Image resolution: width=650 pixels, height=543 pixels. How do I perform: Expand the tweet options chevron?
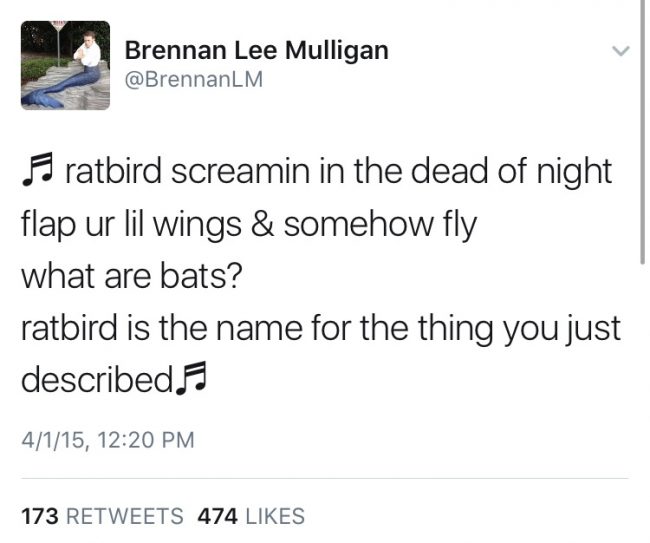(621, 51)
